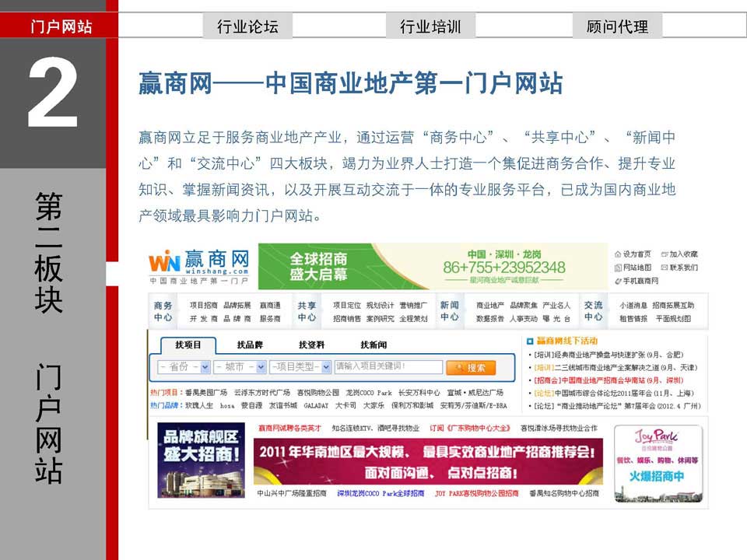Open 订阅《广东购物中心大全》 link
Viewport: 747px width, 560px height.
[x=470, y=429]
